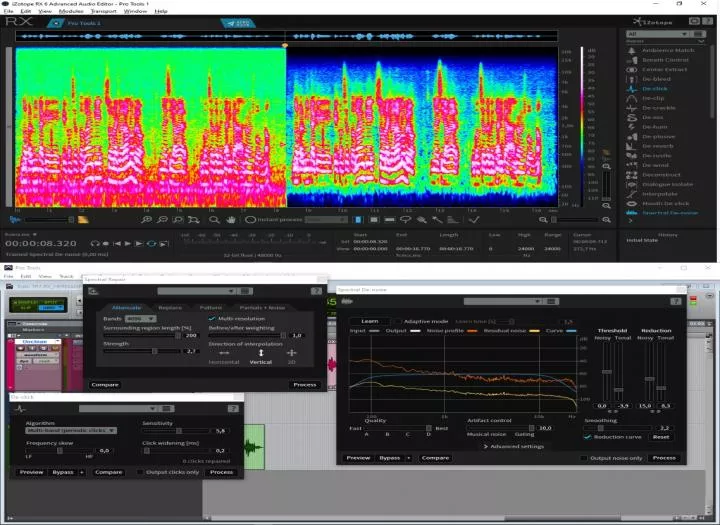Open the Dialogue Isolate module

click(x=667, y=184)
